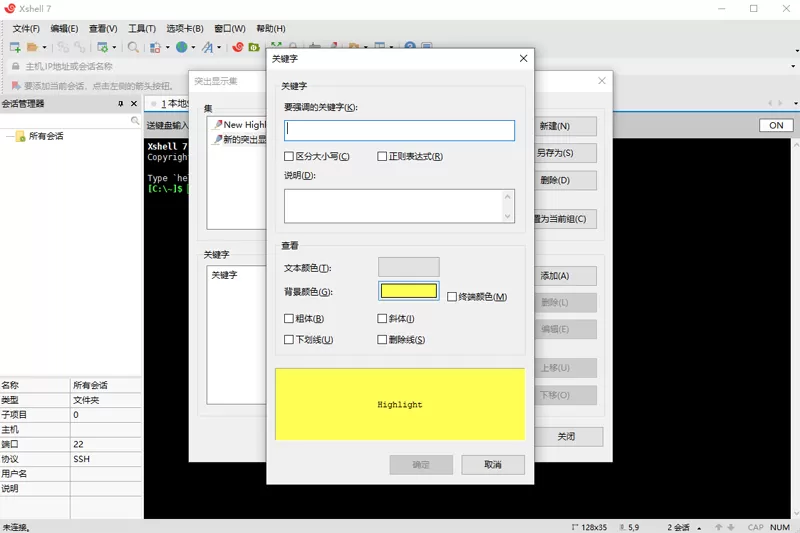Click 设为当前组(C) button

(x=565, y=219)
